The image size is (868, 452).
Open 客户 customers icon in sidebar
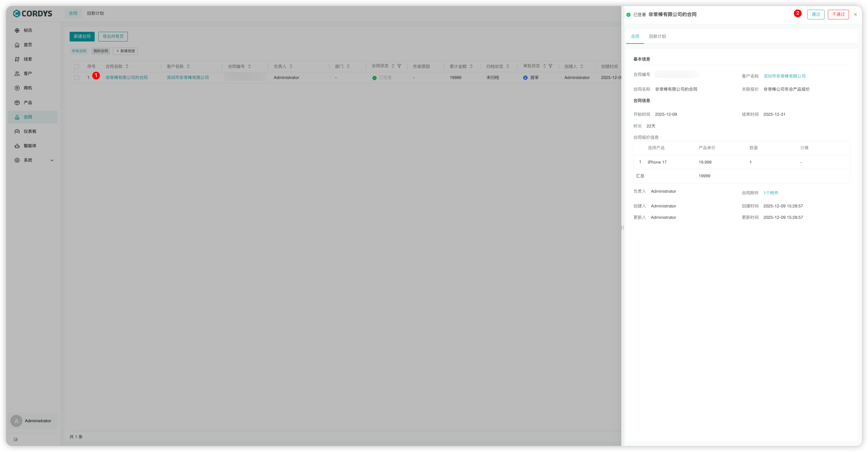[17, 73]
